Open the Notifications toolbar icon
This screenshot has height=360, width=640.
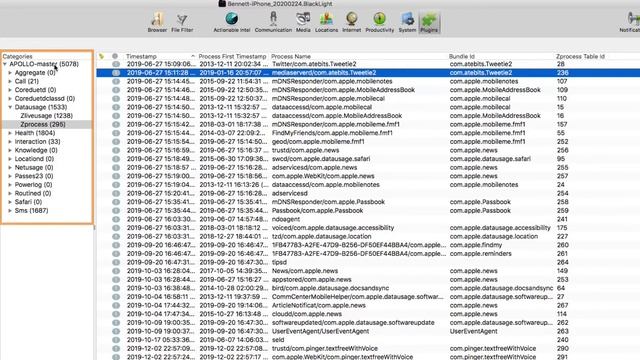pyautogui.click(x=631, y=22)
